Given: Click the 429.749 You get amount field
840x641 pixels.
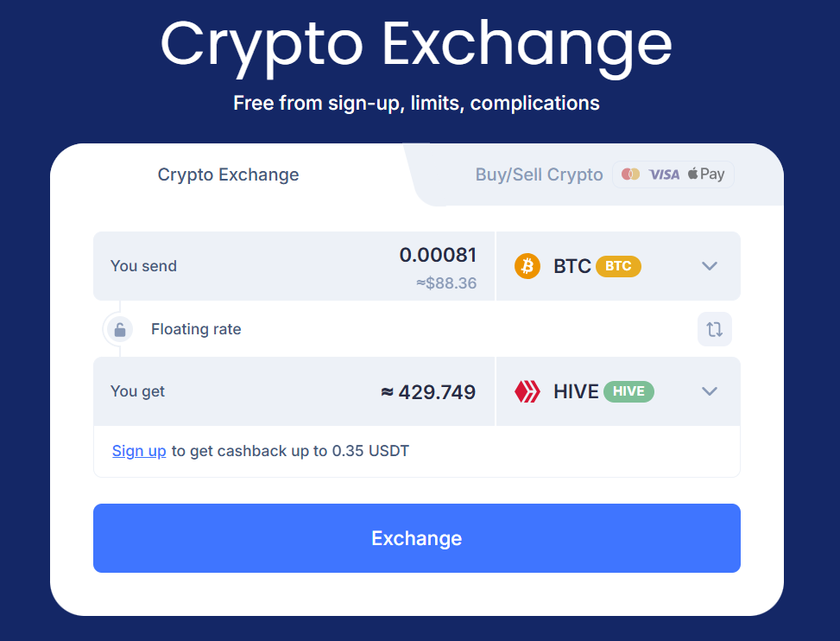Looking at the screenshot, I should click(294, 391).
